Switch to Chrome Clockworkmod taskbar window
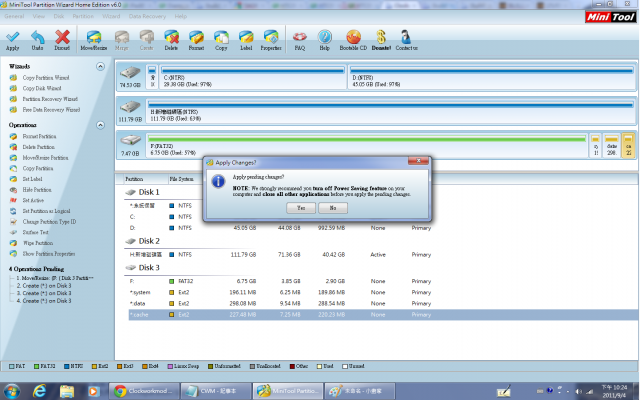Screen dimensions: 640x400 (x=144, y=391)
